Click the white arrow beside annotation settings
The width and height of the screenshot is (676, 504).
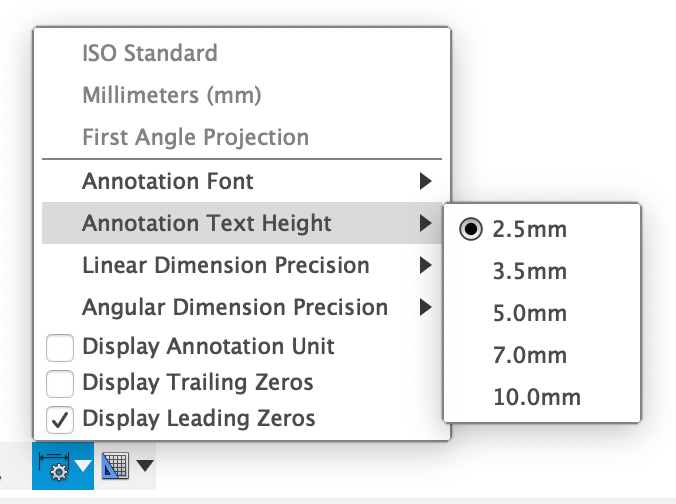pyautogui.click(x=83, y=466)
